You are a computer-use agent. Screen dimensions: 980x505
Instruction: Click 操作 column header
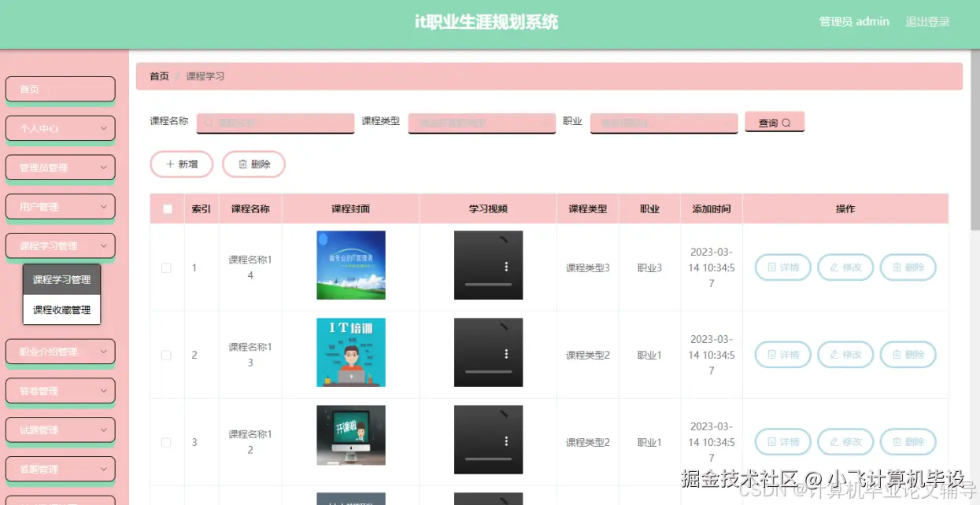pos(845,209)
